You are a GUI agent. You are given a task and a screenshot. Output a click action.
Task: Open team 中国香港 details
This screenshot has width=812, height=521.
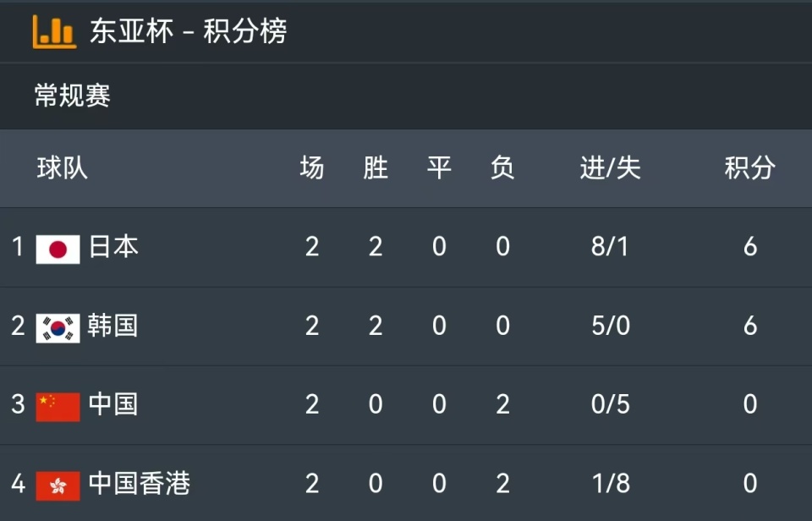click(x=140, y=483)
